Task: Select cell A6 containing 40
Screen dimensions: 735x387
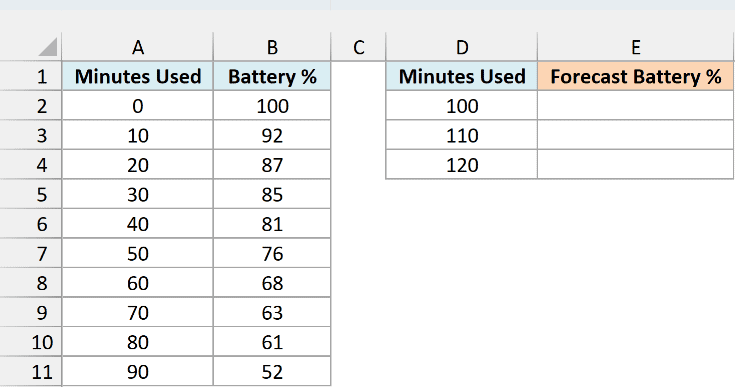Action: click(137, 223)
